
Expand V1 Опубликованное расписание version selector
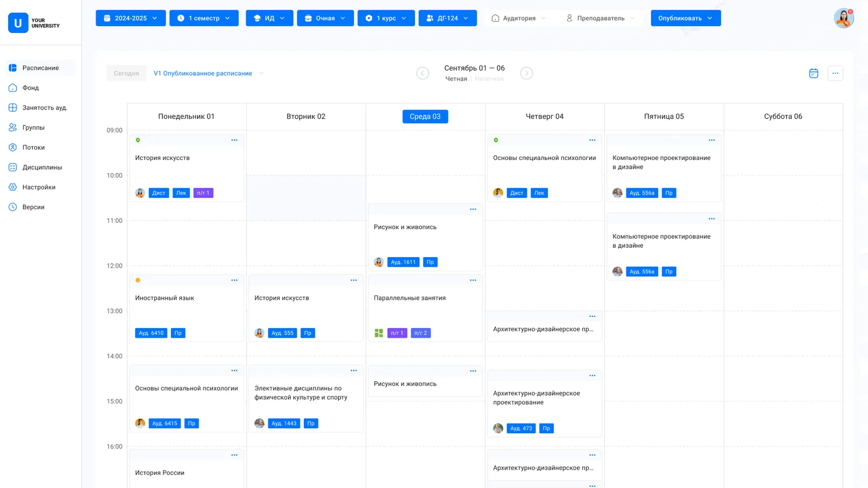click(x=209, y=74)
